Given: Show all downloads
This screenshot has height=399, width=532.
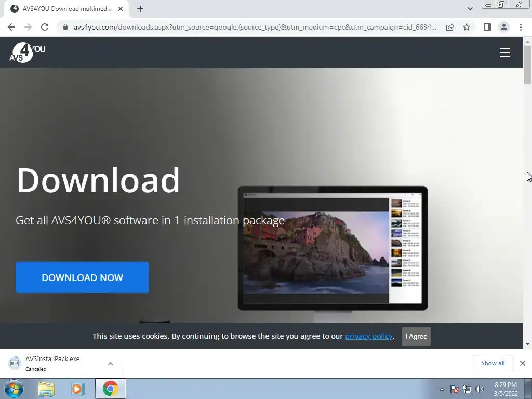Looking at the screenshot, I should coord(493,363).
